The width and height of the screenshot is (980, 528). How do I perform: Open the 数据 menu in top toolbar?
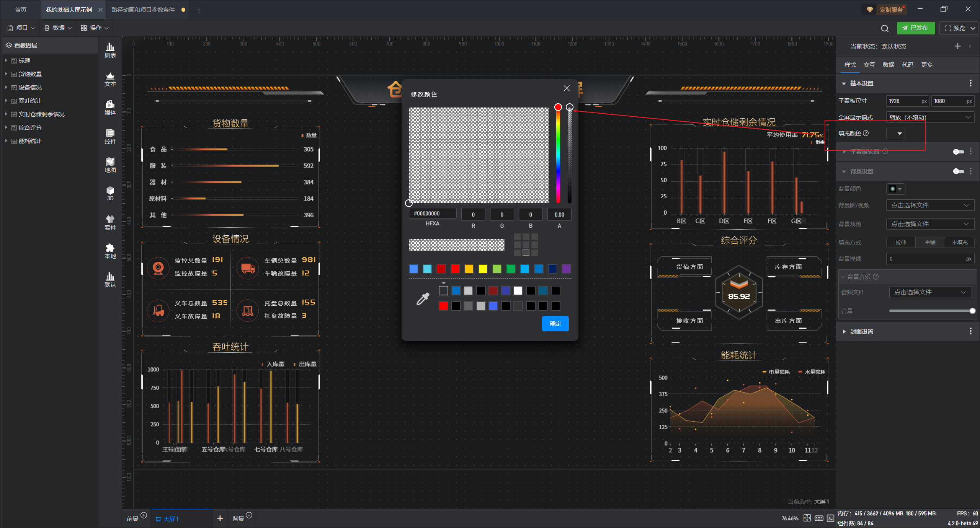[x=58, y=28]
